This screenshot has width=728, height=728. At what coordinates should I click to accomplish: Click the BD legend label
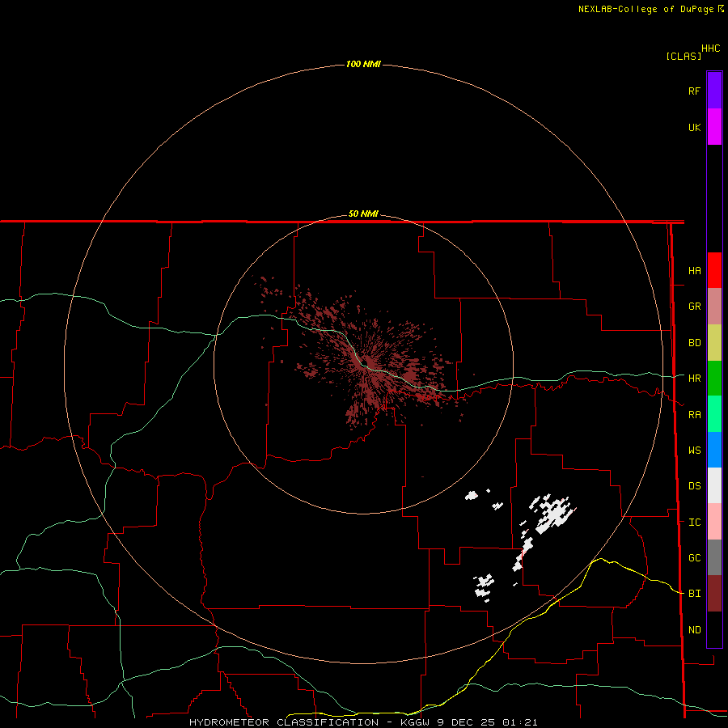click(694, 343)
